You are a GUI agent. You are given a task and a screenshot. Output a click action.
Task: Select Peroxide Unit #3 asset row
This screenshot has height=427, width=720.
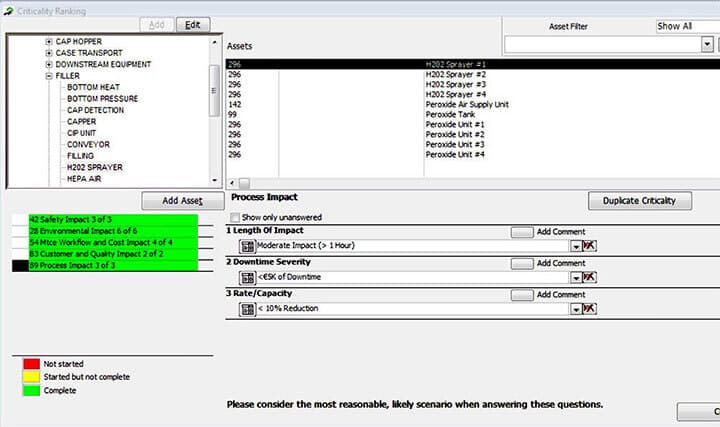[473, 145]
